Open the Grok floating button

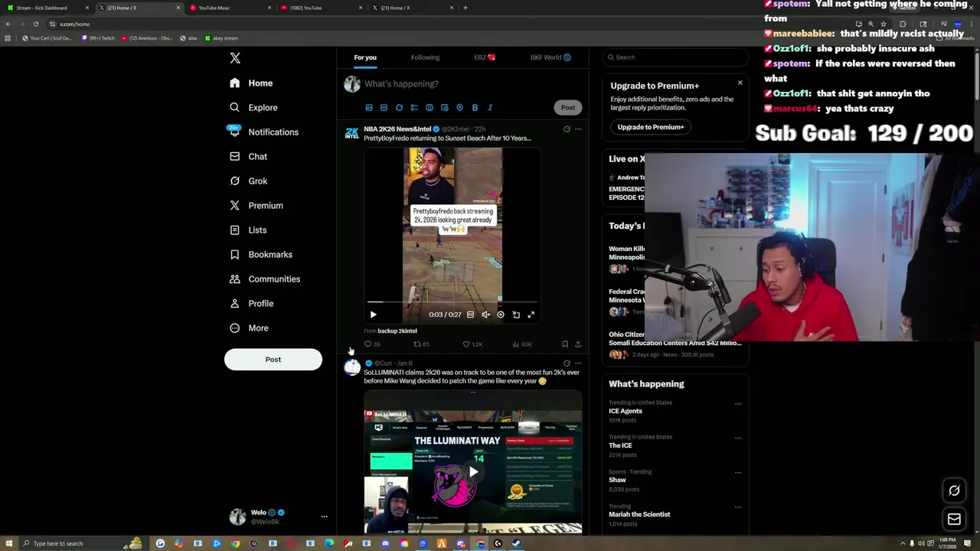click(x=954, y=491)
